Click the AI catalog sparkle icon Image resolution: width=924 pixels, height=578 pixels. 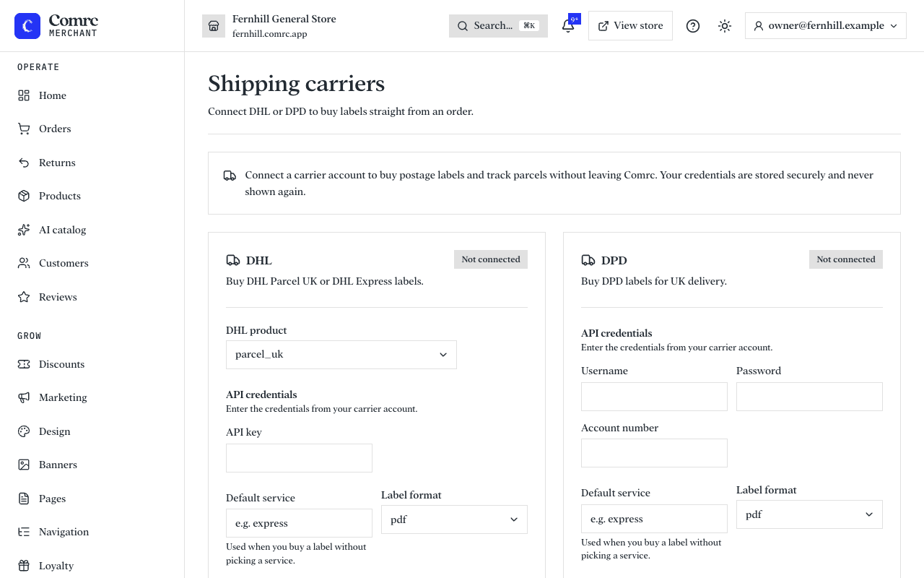click(24, 230)
